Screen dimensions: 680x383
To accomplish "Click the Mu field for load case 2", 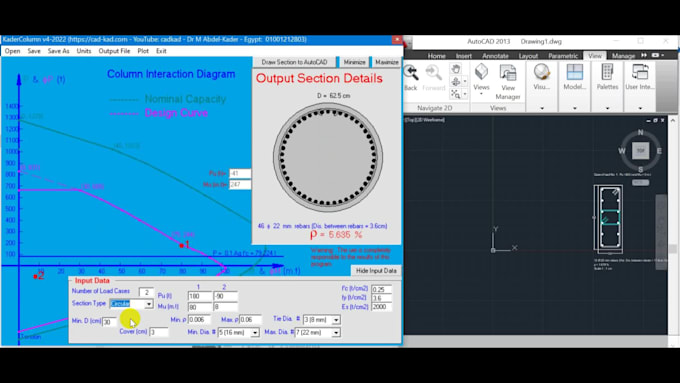I will click(225, 307).
